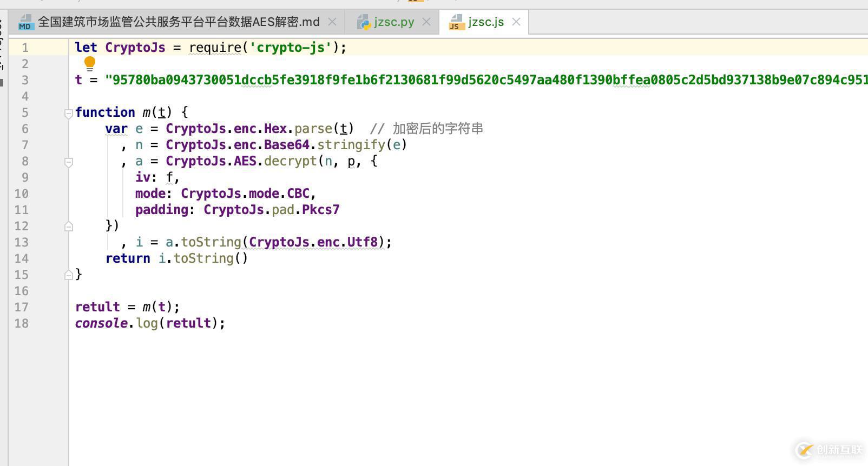Click 'Hex' in CryptoJs.enc.Hex.parse
The height and width of the screenshot is (466, 868).
coord(275,129)
